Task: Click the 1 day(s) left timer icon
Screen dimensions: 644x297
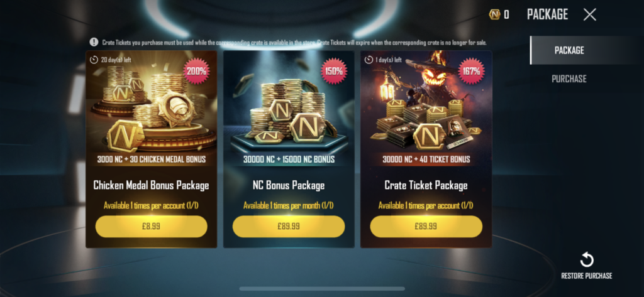Action: [369, 60]
